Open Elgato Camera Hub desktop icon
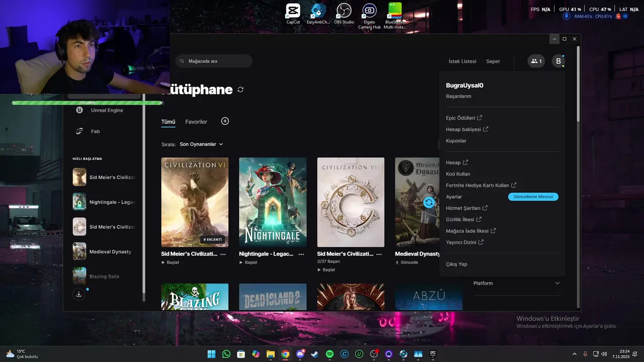644x362 pixels. 369,16
